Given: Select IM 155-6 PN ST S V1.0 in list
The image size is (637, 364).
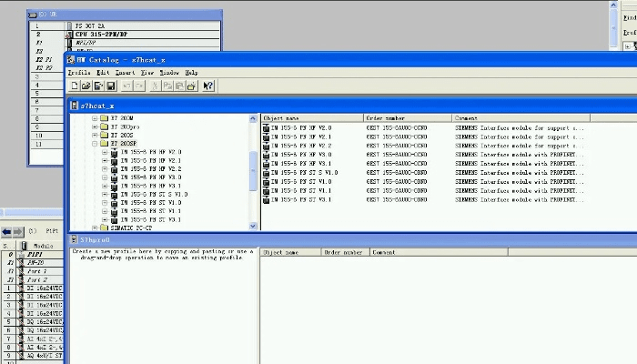Looking at the screenshot, I should [302, 172].
